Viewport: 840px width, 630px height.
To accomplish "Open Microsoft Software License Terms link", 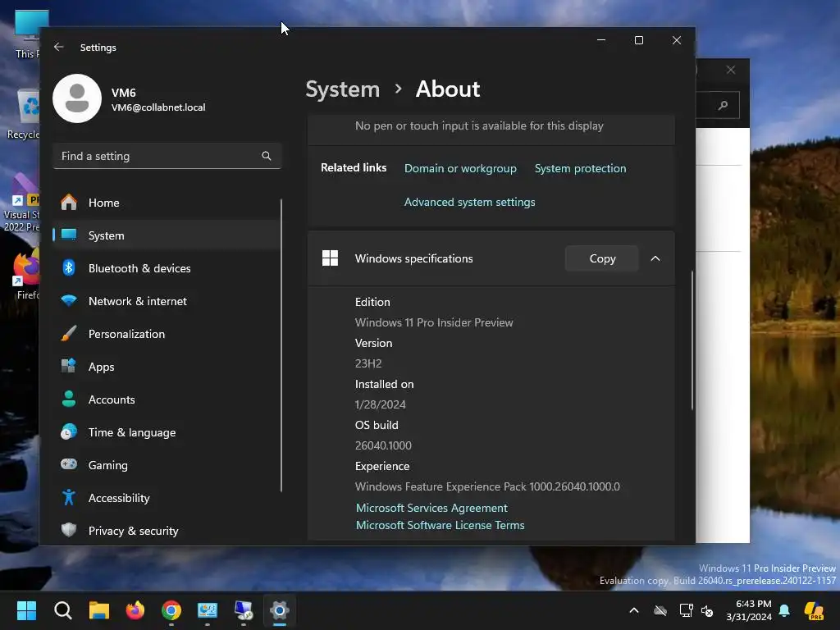I will 440,525.
